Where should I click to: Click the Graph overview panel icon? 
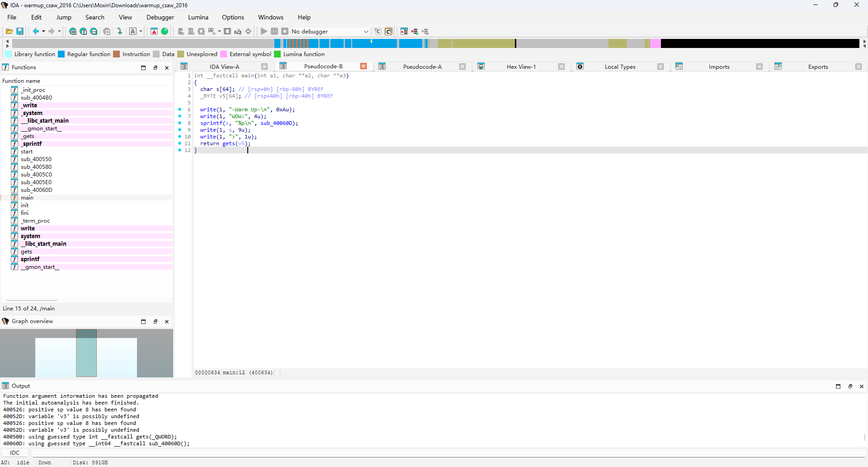[5, 321]
